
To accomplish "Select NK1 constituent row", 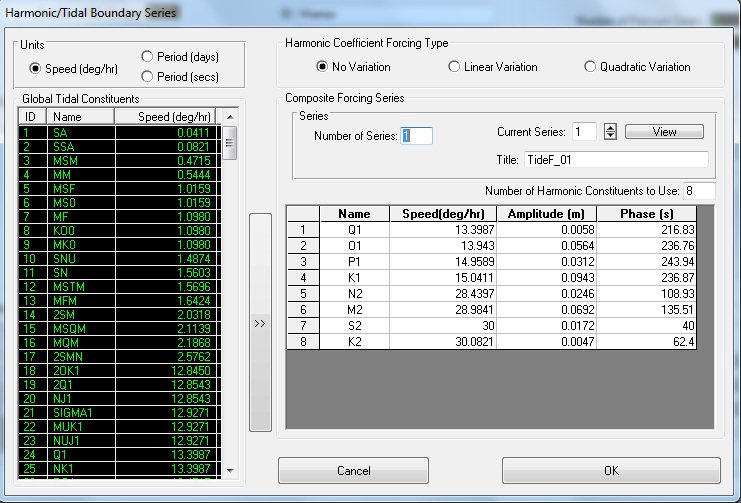I will tap(119, 468).
